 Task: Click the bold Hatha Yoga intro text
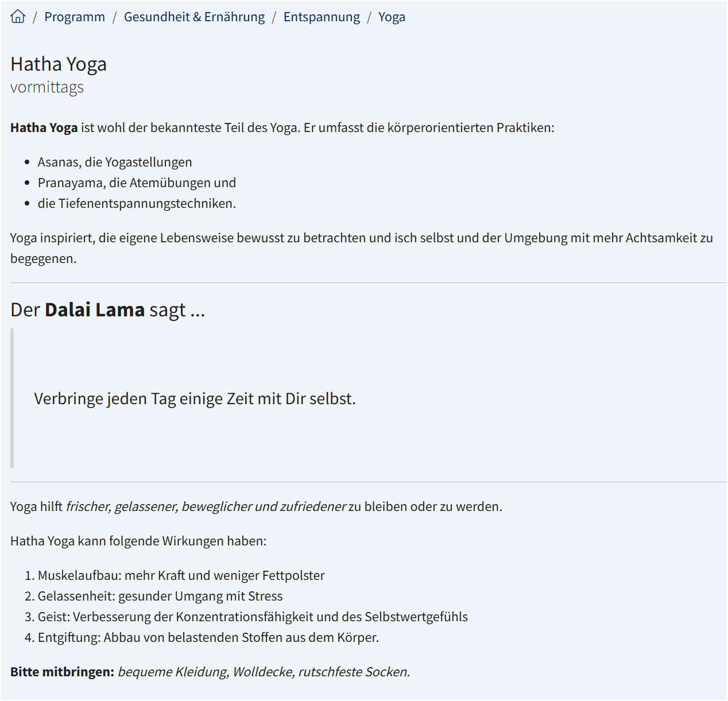point(44,127)
